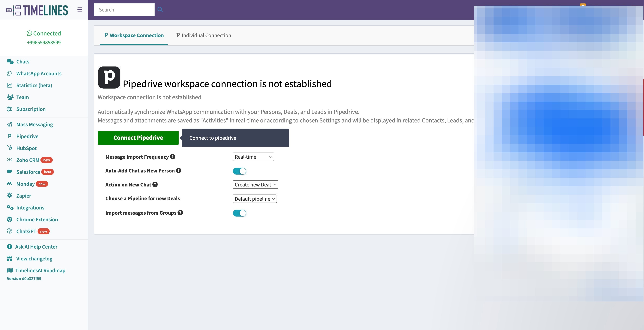The width and height of the screenshot is (644, 330).
Task: Open the Chrome Extension section
Action: coord(37,219)
